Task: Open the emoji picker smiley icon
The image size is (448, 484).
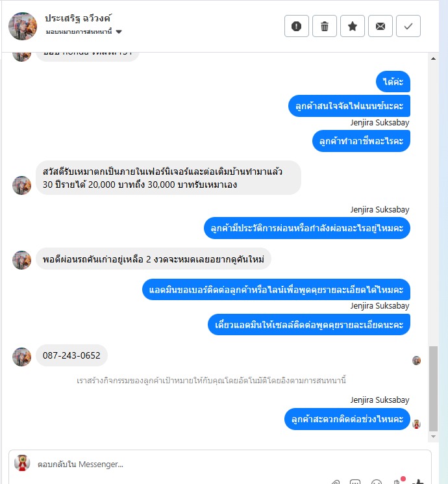Action: pyautogui.click(x=377, y=482)
